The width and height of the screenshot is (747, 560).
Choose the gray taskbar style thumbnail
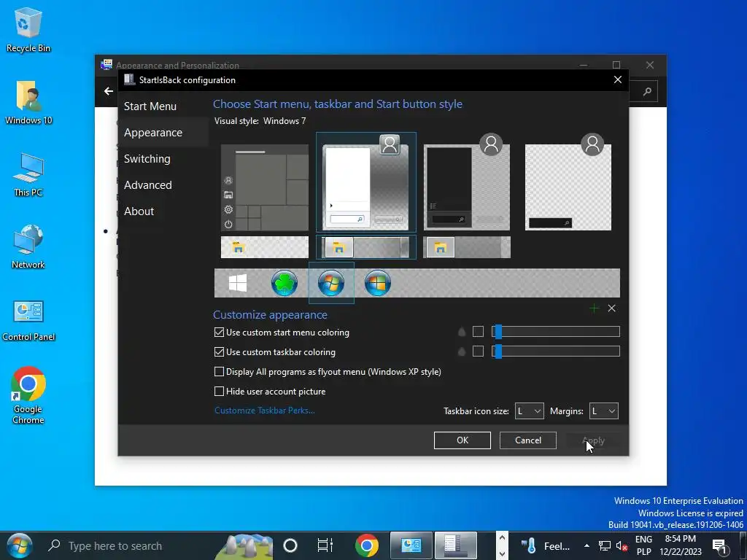[467, 247]
